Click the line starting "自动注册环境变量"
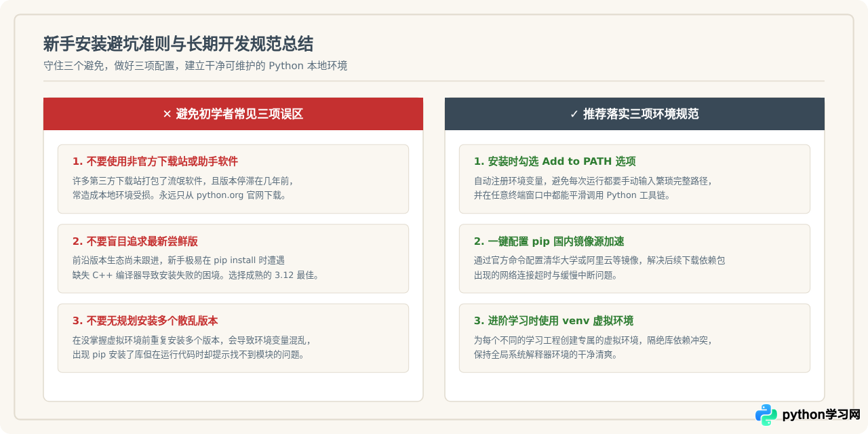 (x=593, y=181)
